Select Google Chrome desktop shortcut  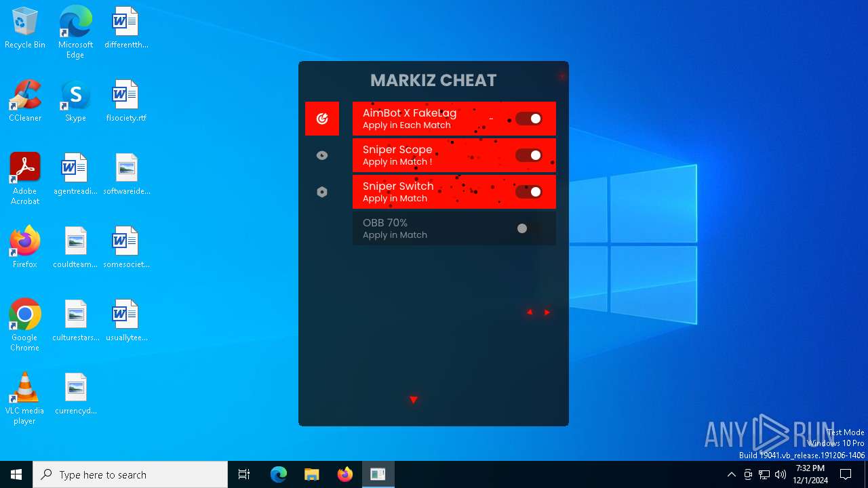[x=25, y=325]
